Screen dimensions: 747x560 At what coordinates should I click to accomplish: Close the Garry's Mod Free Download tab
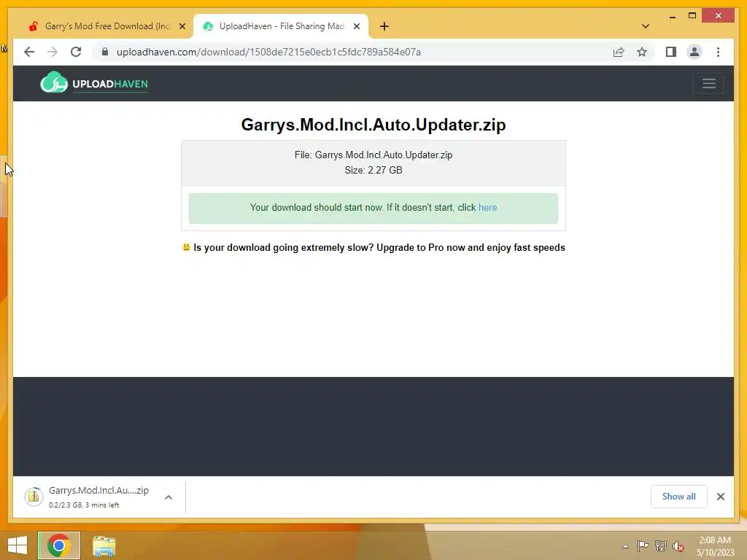click(x=182, y=26)
